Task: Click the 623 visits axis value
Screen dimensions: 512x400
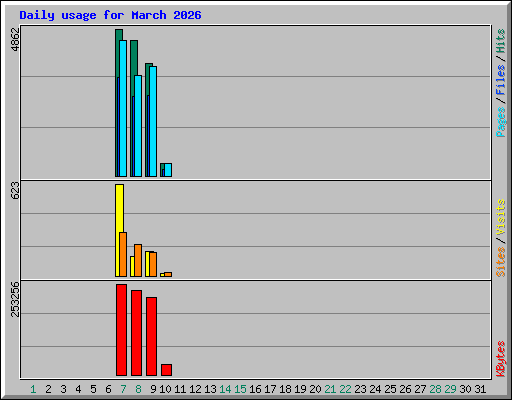Action: point(15,191)
